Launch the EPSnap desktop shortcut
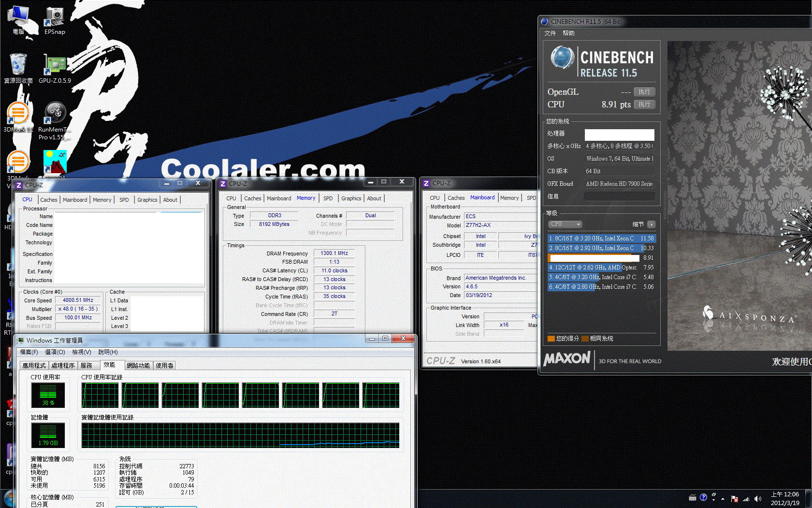The width and height of the screenshot is (812, 508). click(x=55, y=20)
